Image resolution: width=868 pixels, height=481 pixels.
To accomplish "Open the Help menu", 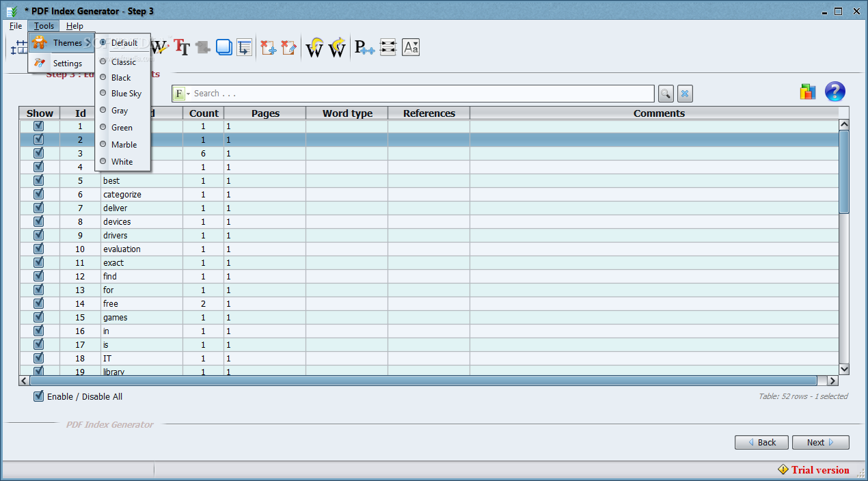I will click(74, 26).
